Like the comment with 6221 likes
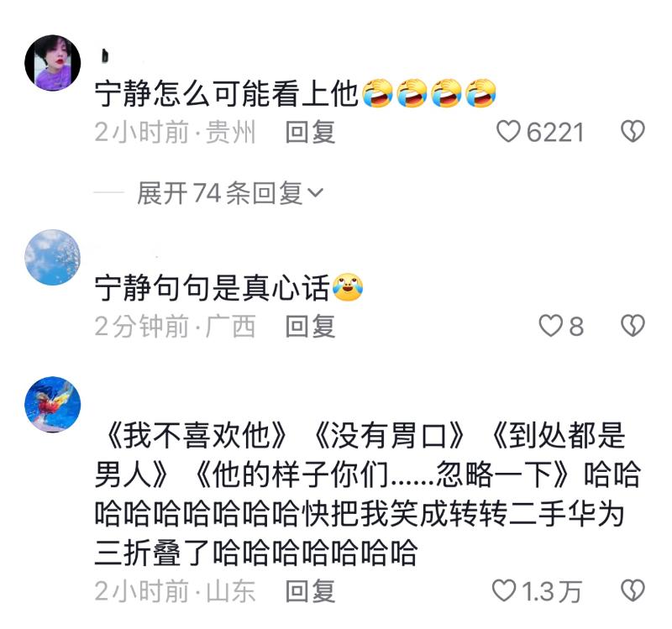Screen dimensions: 672x629 [x=508, y=132]
